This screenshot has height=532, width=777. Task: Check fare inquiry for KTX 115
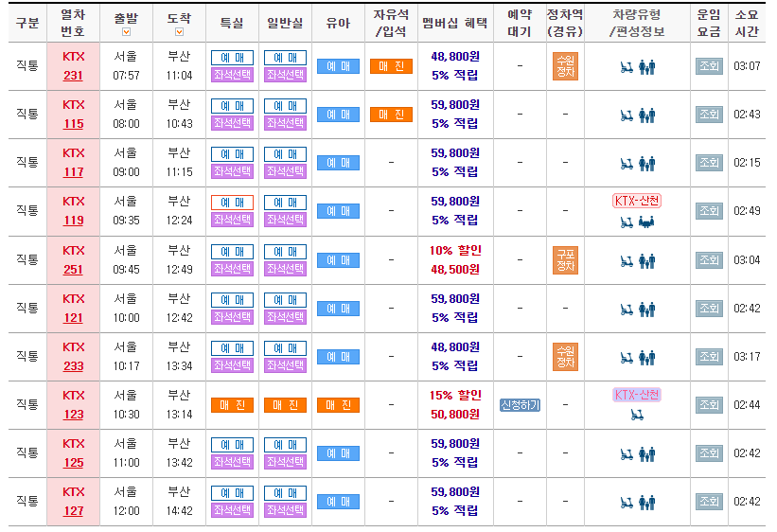(709, 115)
